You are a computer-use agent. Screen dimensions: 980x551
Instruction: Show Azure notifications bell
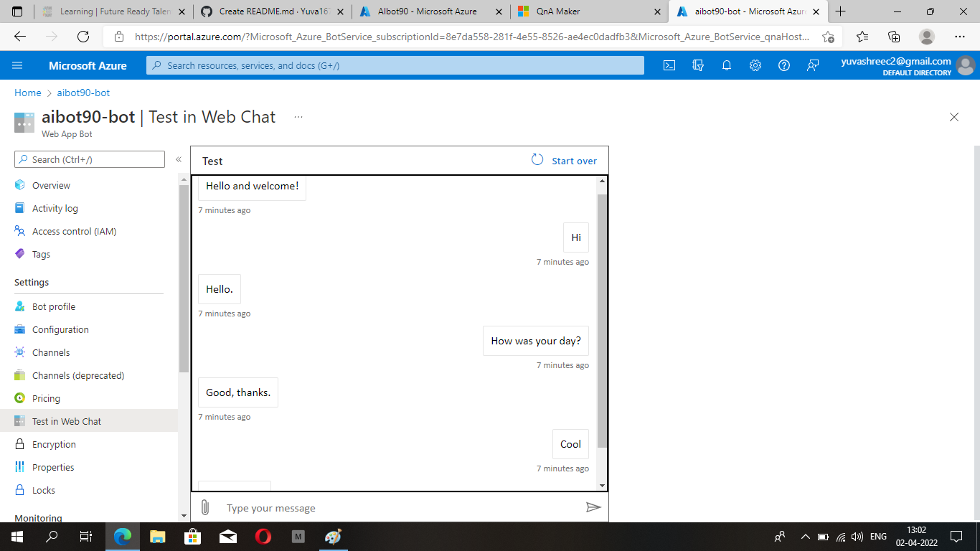coord(727,65)
